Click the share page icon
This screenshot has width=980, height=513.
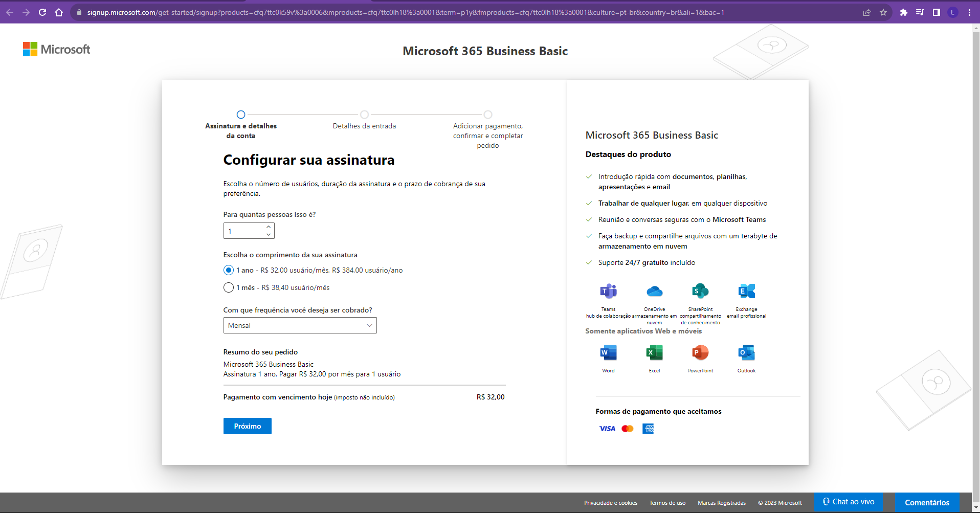[867, 12]
